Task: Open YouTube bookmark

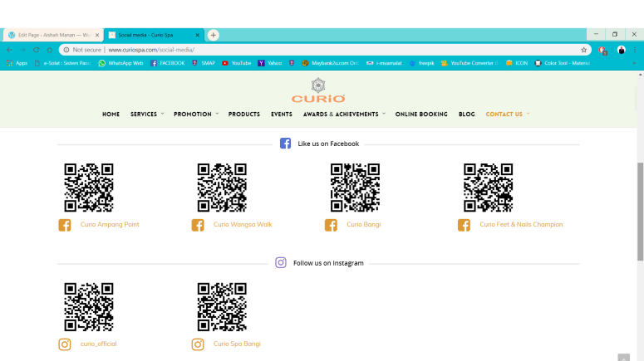Action: pyautogui.click(x=237, y=63)
